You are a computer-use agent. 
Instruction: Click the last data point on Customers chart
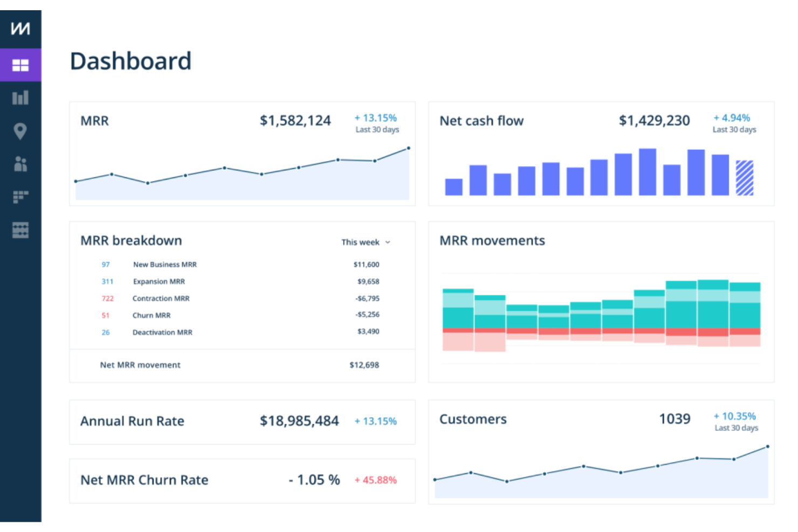pyautogui.click(x=767, y=446)
